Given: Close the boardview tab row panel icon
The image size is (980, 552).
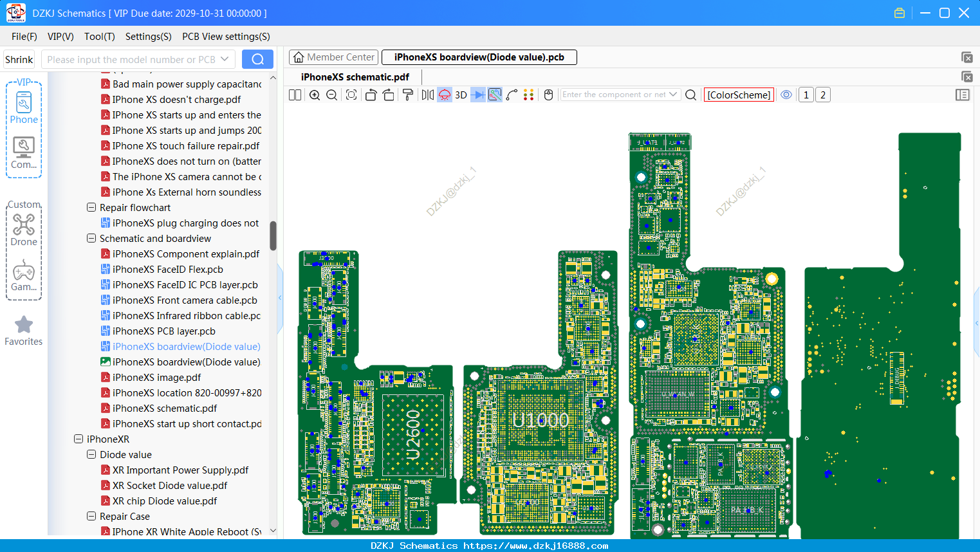Looking at the screenshot, I should (966, 57).
